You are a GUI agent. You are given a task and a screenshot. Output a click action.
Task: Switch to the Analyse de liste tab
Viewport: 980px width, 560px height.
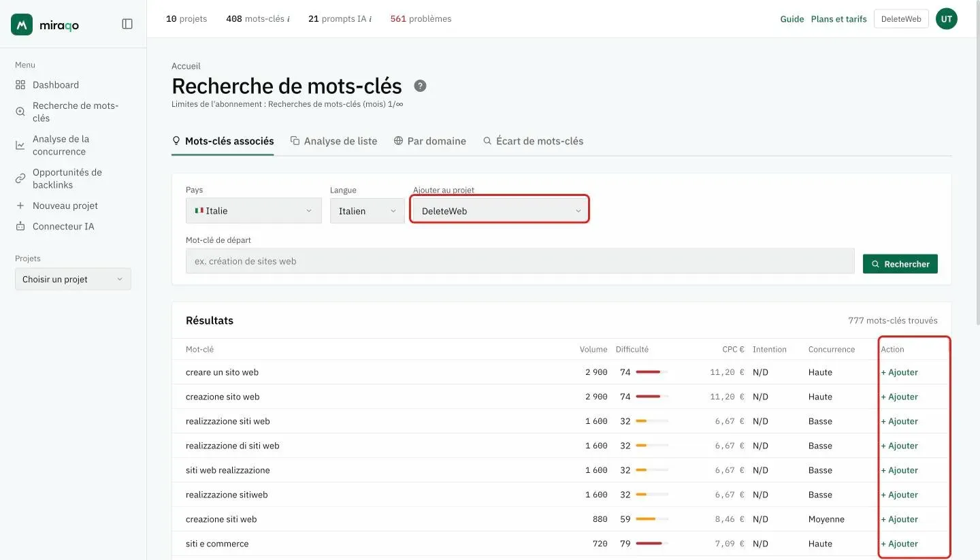[333, 141]
